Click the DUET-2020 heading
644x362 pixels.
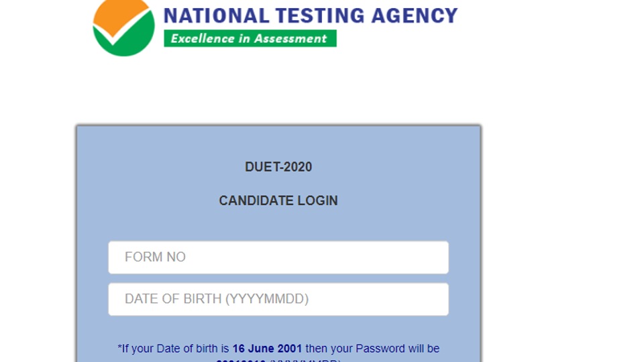(x=278, y=167)
